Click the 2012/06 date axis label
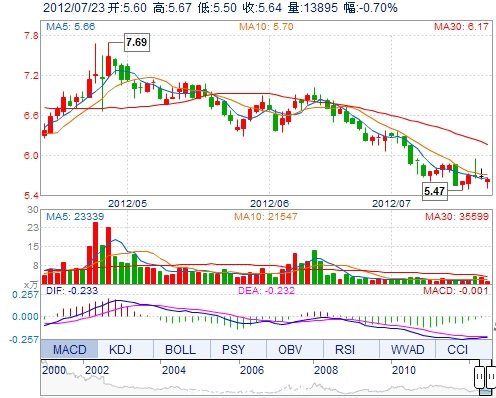Image resolution: width=496 pixels, height=398 pixels. 269,203
